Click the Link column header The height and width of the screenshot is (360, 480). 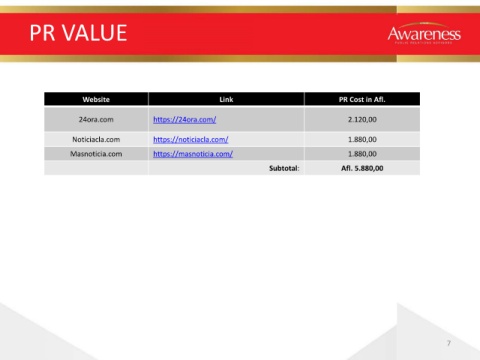(x=226, y=99)
